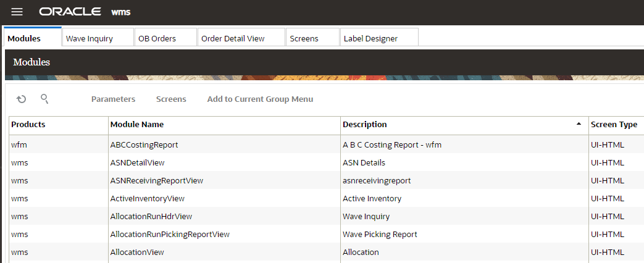Toggle sort arrow on Description column
Viewport: 644px width, 263px height.
(x=579, y=124)
